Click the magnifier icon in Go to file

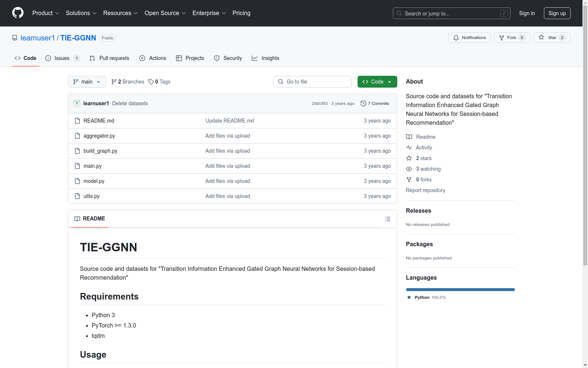coord(281,82)
